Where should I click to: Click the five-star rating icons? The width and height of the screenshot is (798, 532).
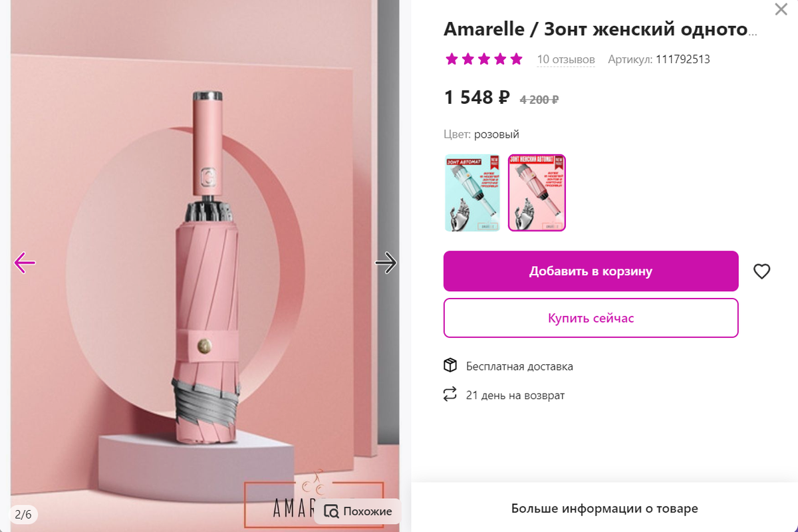pyautogui.click(x=484, y=59)
